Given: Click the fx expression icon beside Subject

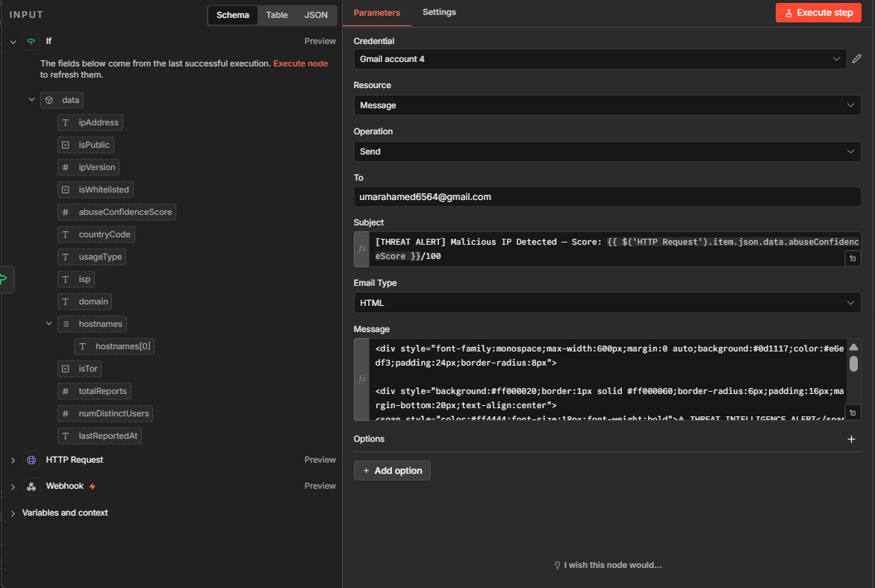Looking at the screenshot, I should point(362,249).
